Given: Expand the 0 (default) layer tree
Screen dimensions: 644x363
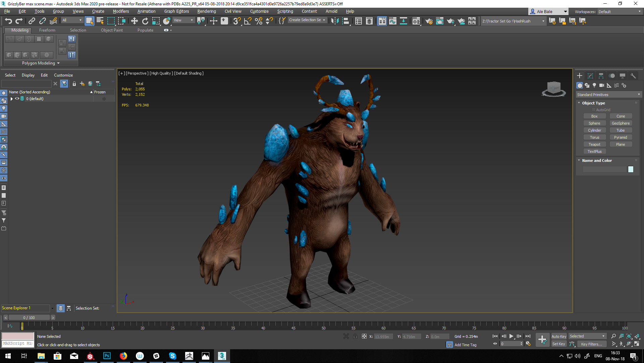Looking at the screenshot, I should click(x=12, y=99).
